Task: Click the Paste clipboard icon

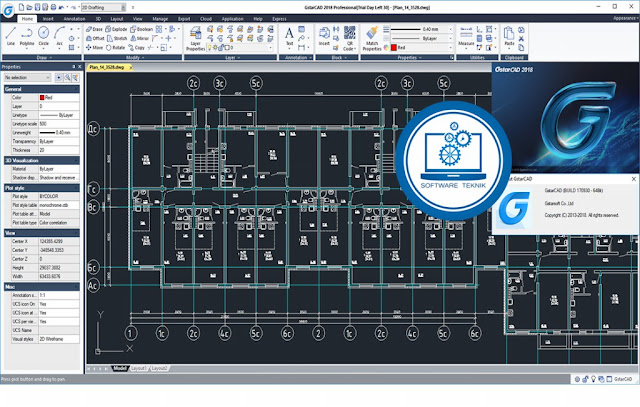Action: [509, 36]
